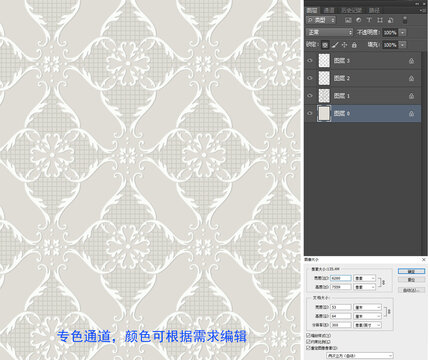Click lock icon on 图层 0 row
Screen dimensions: 430x360
411,114
